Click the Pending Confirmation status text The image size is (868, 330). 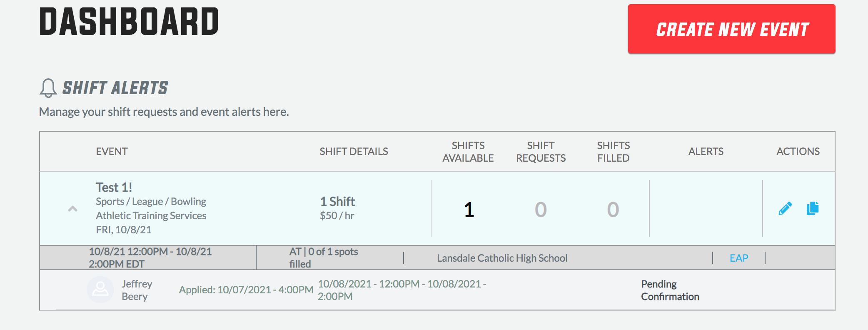(x=670, y=290)
